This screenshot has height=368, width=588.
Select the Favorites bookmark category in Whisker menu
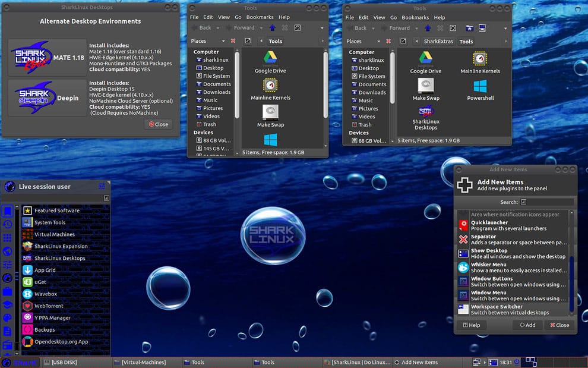point(8,211)
